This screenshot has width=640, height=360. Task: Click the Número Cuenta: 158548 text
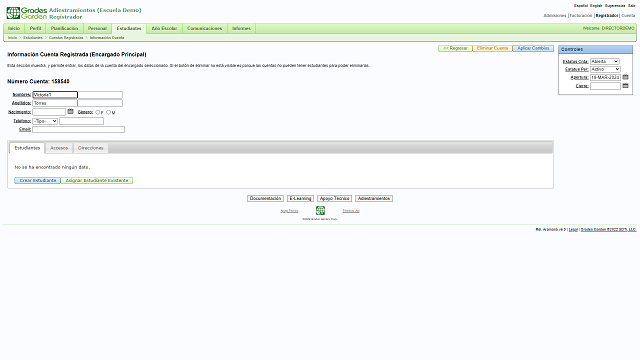click(x=38, y=81)
